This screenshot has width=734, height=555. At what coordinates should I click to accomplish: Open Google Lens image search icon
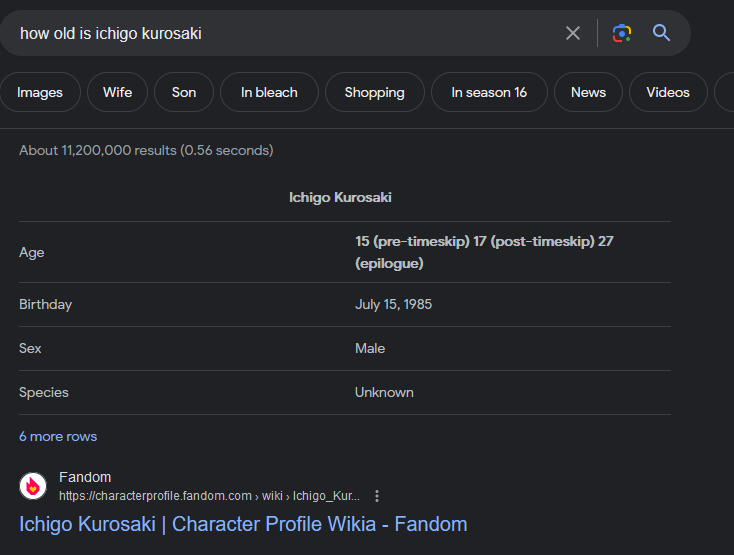click(x=622, y=33)
